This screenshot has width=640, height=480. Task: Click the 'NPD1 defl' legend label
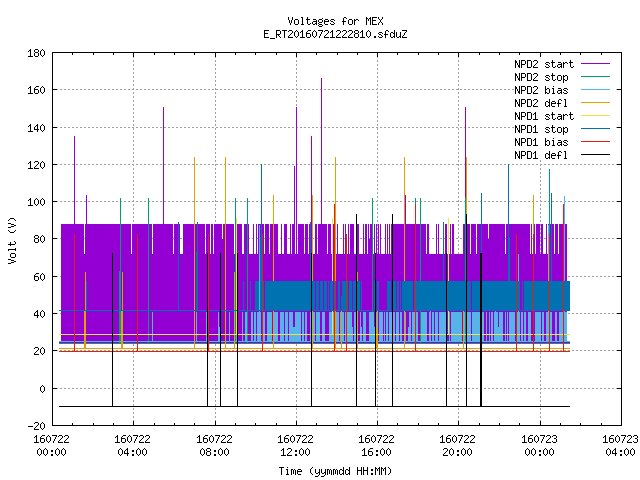541,156
